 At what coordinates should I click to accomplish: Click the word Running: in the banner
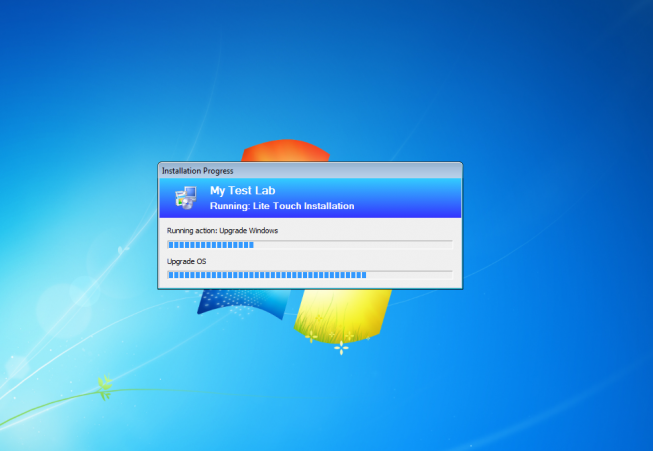pos(230,206)
